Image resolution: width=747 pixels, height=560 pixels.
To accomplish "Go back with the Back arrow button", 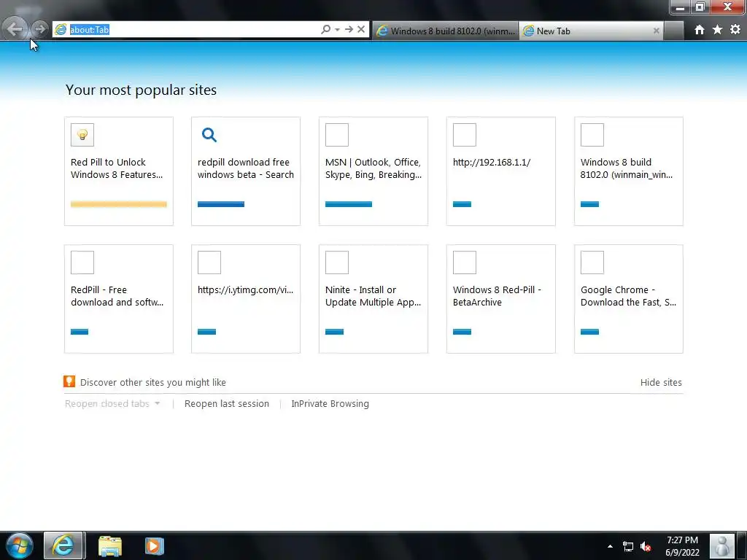I will pos(15,29).
